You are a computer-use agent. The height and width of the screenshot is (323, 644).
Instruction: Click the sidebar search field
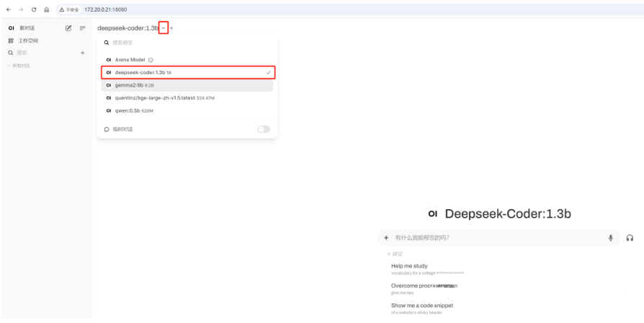(43, 53)
